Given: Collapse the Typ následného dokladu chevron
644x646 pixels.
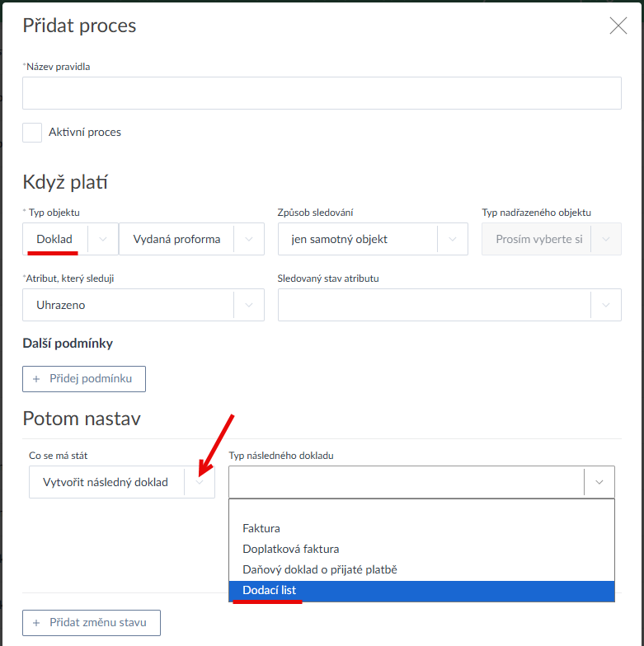Looking at the screenshot, I should [x=599, y=482].
